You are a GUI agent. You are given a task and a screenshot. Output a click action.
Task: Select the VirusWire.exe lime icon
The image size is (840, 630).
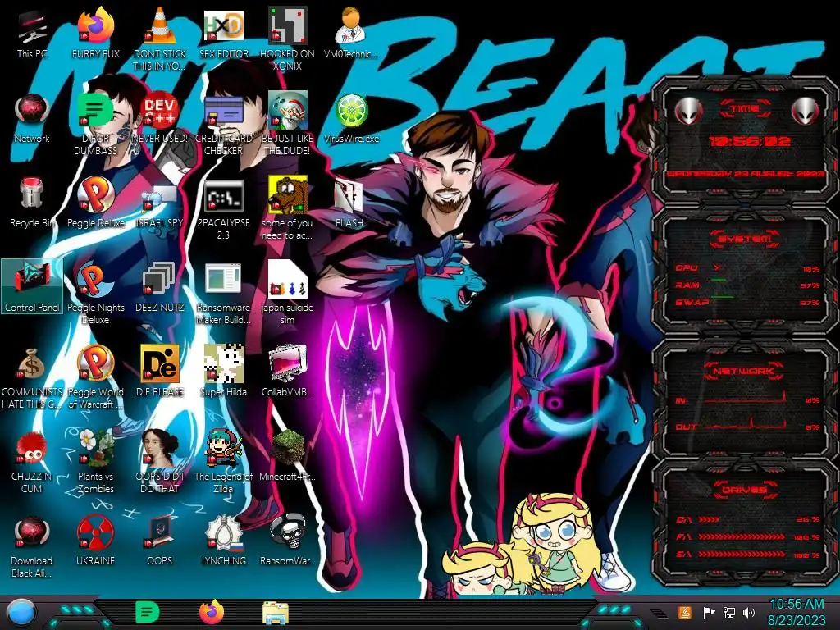351,120
